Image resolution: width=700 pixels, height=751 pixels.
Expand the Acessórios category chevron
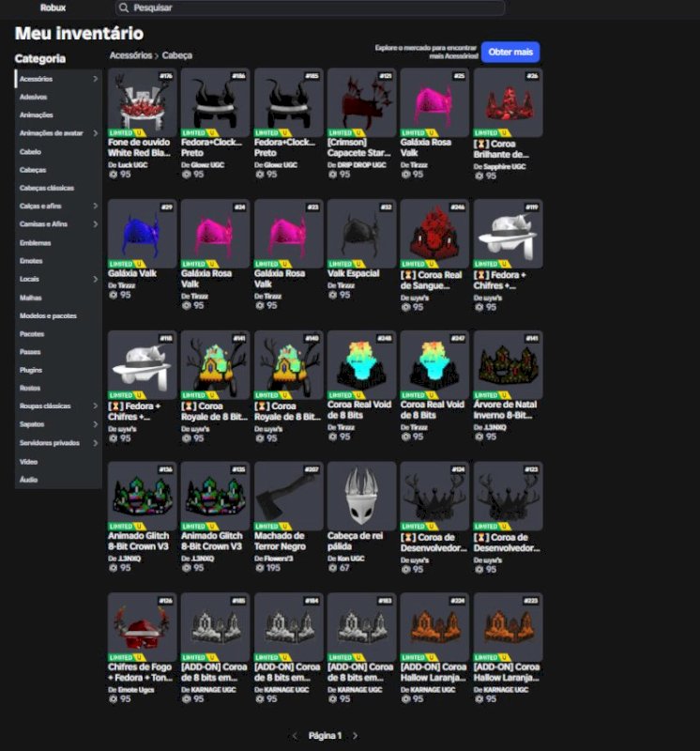click(x=95, y=79)
